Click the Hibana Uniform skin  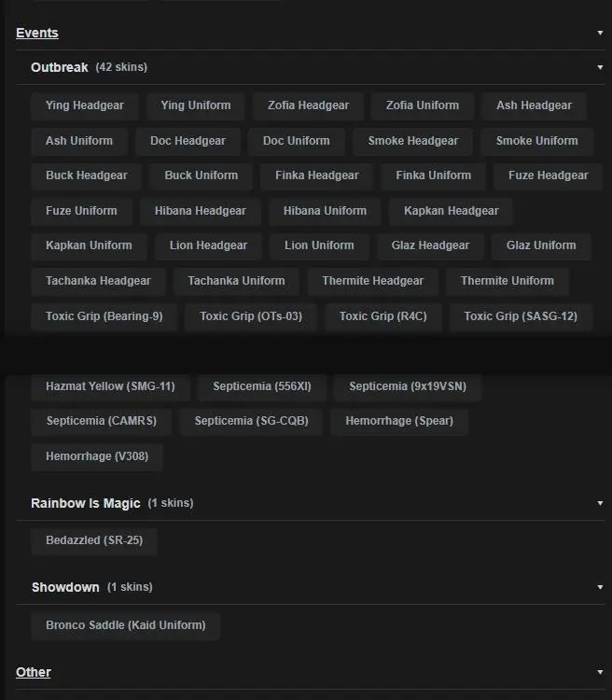point(325,211)
